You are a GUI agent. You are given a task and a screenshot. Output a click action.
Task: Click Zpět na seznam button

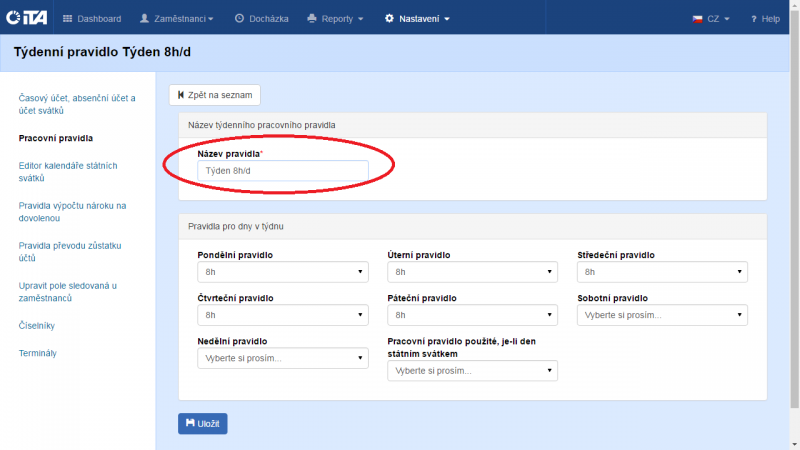coord(214,95)
